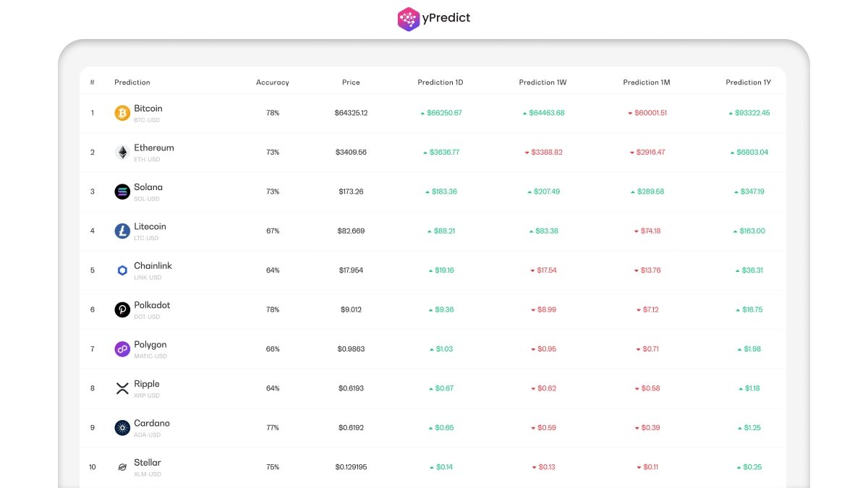Click the yPredict text label
The width and height of the screenshot is (868, 488).
447,19
